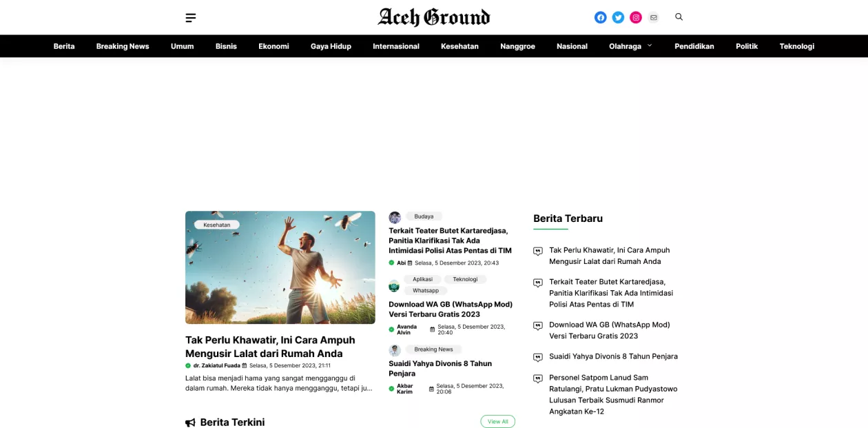The image size is (868, 428).
Task: Open Berita Terbaru link about Teater Butet
Action: (611, 293)
